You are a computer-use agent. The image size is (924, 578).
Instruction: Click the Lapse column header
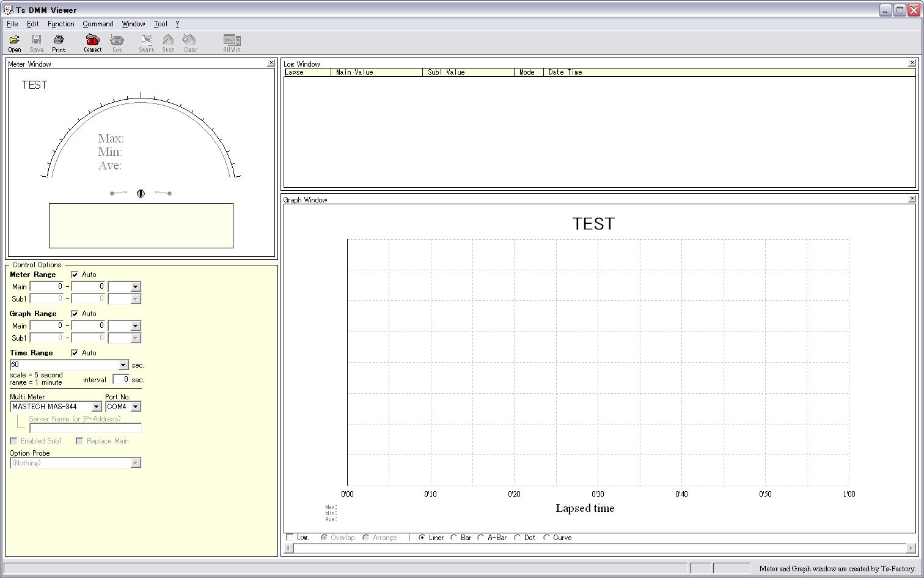pyautogui.click(x=307, y=72)
